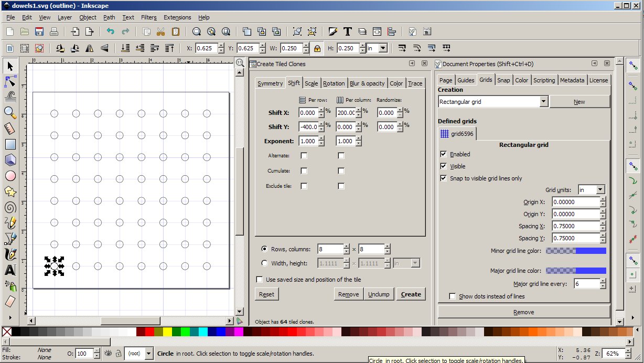
Task: Switch to the Rotation tab
Action: click(x=334, y=83)
